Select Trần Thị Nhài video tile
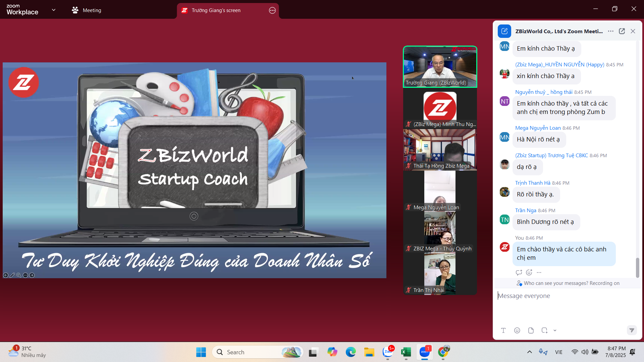 tap(440, 274)
